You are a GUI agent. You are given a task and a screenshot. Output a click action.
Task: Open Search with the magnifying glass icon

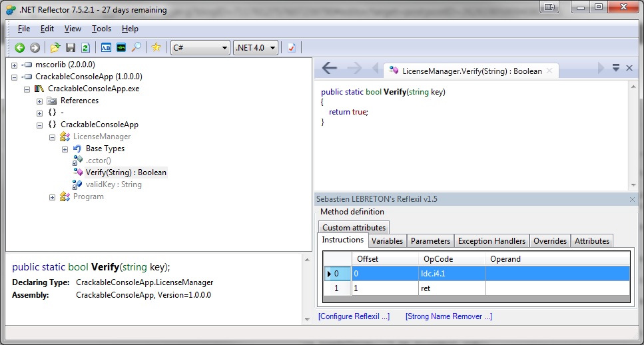point(136,48)
